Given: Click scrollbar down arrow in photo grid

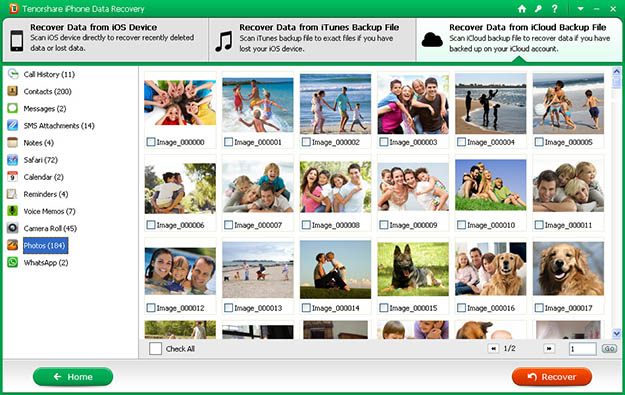Looking at the screenshot, I should pyautogui.click(x=617, y=333).
